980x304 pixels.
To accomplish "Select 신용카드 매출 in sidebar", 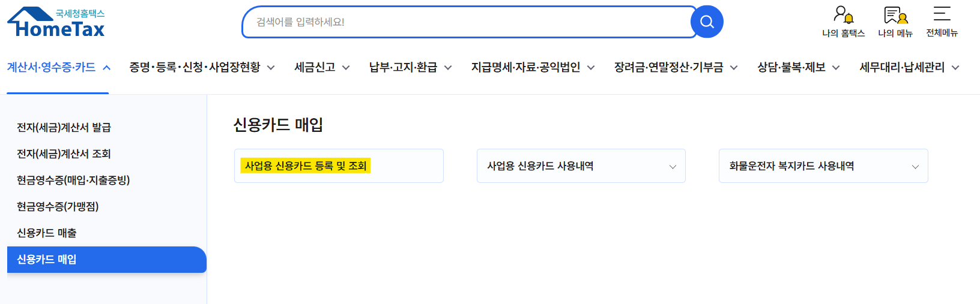I will (47, 233).
